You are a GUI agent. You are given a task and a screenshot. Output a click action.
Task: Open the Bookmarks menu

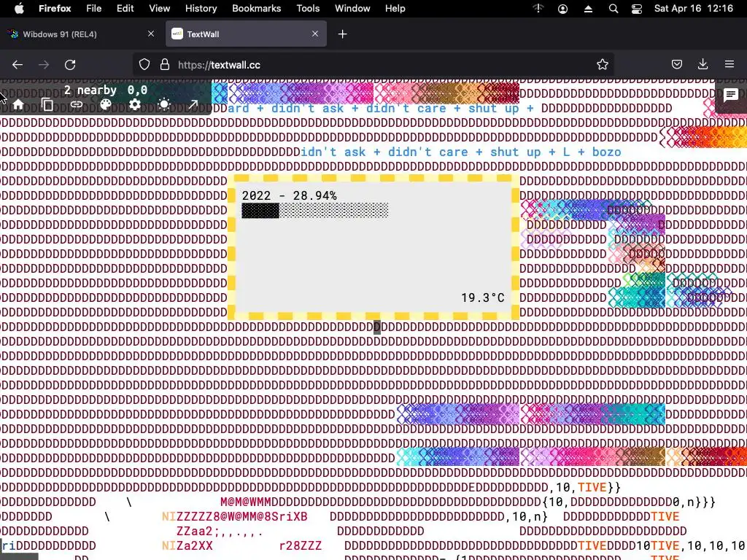[x=256, y=9]
